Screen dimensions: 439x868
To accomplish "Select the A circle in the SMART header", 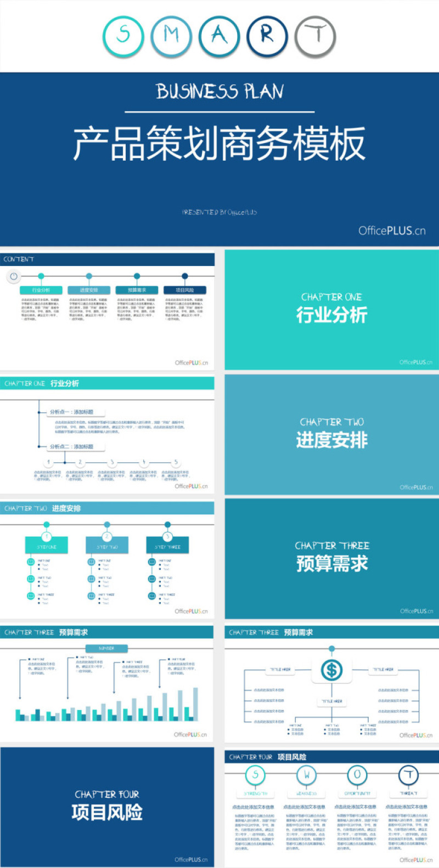I will tap(219, 36).
